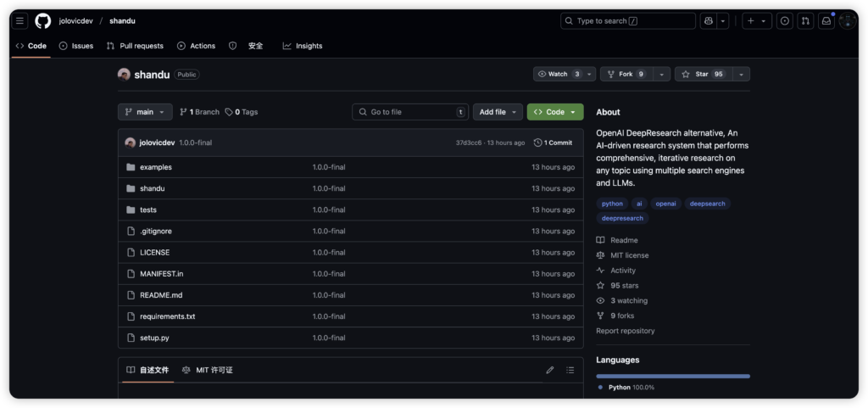The image size is (868, 408).
Task: Switch to the Issues tab
Action: (x=76, y=46)
